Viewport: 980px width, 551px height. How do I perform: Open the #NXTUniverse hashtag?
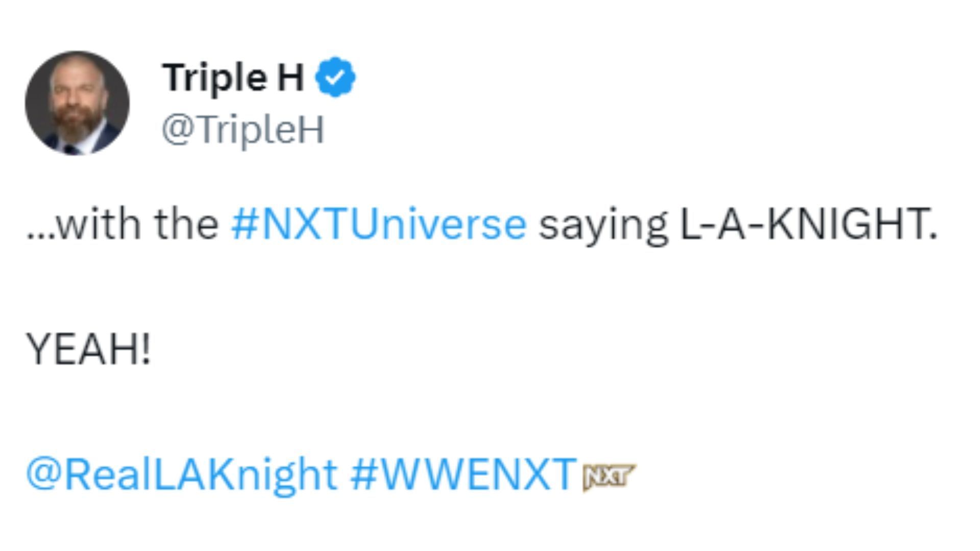tap(378, 224)
